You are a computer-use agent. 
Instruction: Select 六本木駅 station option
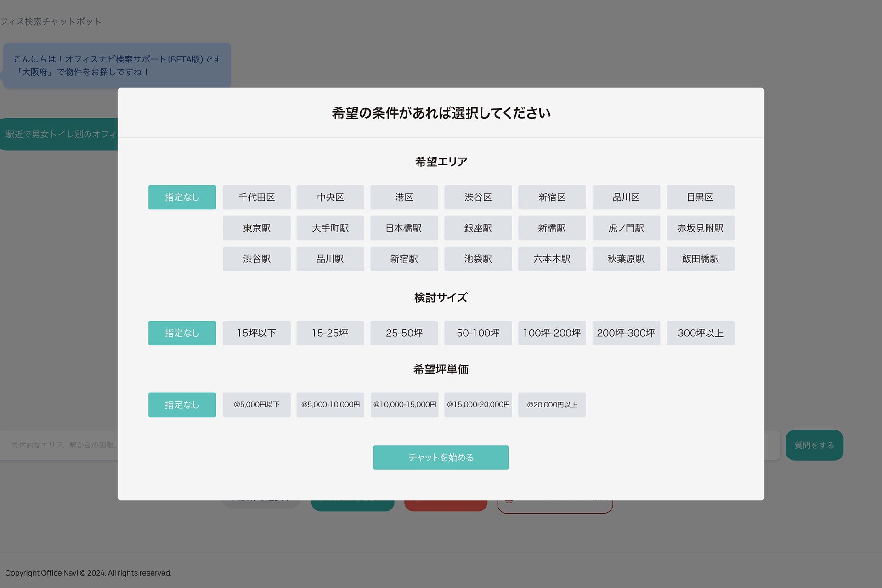pyautogui.click(x=552, y=259)
